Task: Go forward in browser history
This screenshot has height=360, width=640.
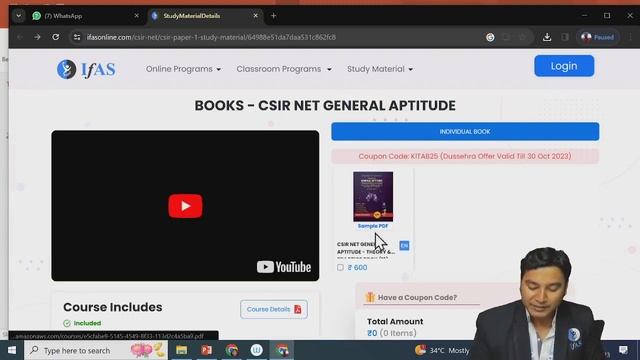Action: tap(37, 37)
